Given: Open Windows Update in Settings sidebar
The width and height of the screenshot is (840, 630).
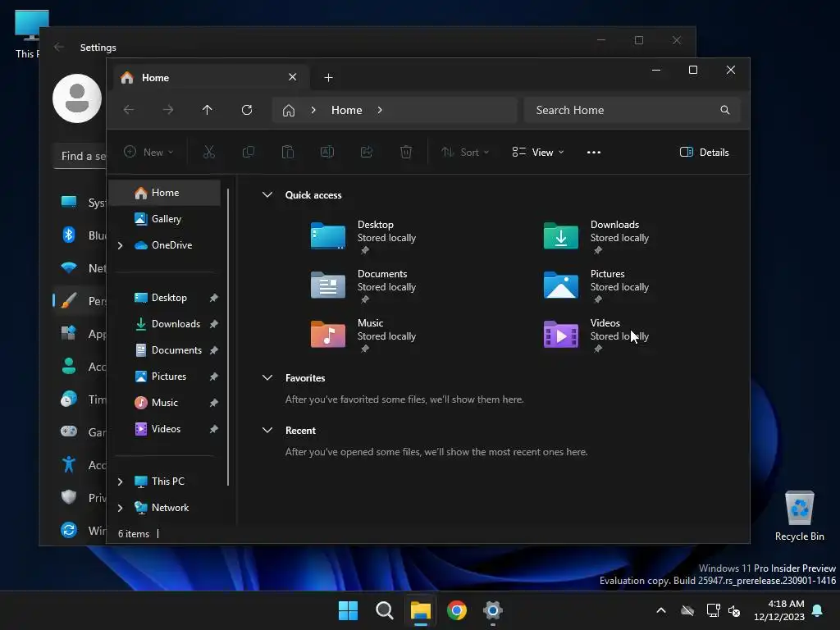Looking at the screenshot, I should [80, 531].
